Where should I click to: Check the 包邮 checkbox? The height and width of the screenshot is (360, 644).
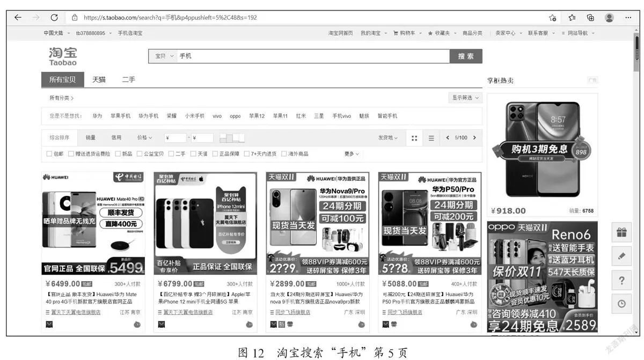pos(49,154)
